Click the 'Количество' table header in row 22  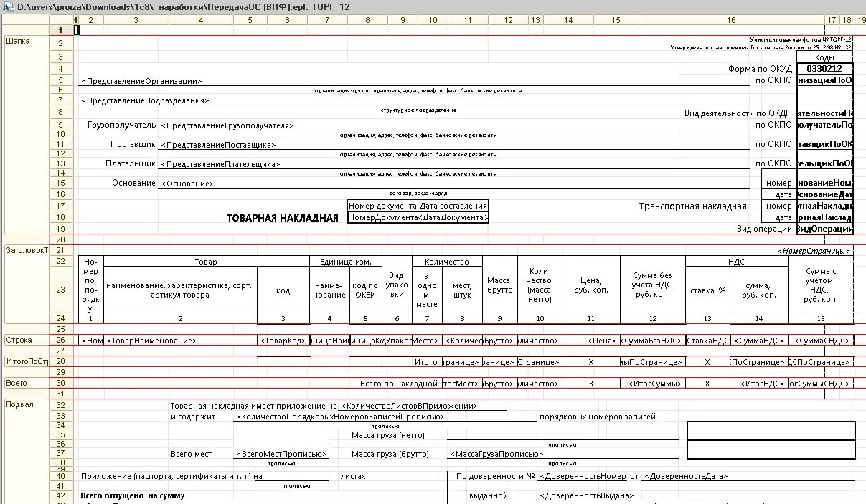pos(446,262)
